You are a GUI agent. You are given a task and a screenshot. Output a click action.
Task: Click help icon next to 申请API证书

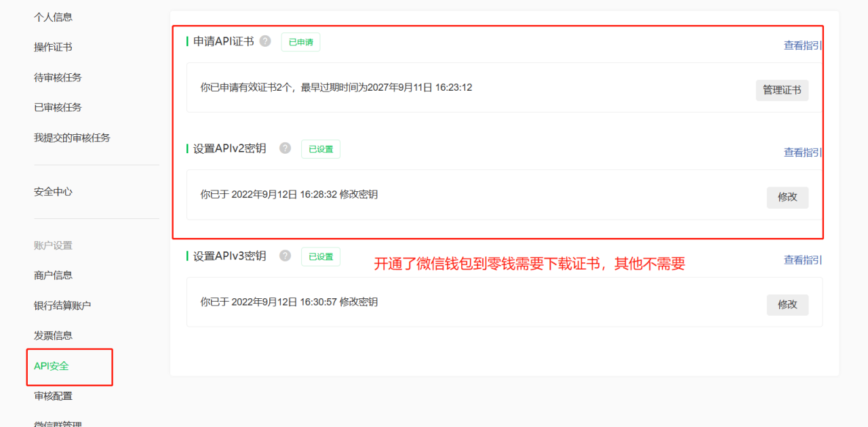265,41
